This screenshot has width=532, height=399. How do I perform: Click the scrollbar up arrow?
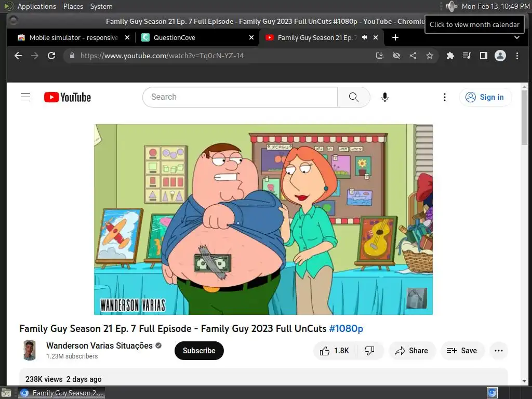pyautogui.click(x=525, y=87)
